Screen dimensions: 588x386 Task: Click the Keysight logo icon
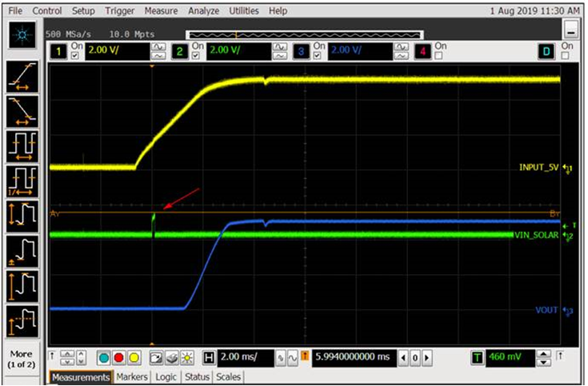click(22, 35)
